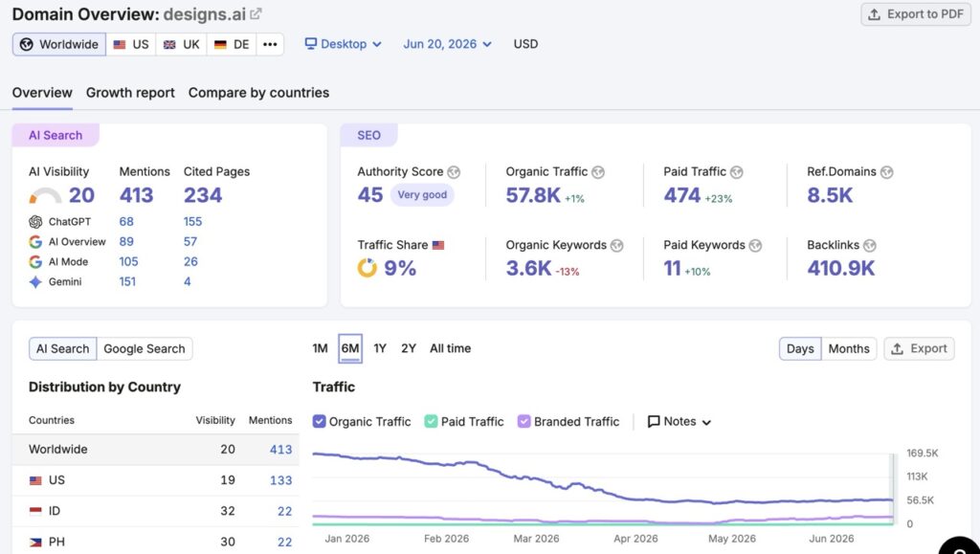Open the Desktop device dropdown
The height and width of the screenshot is (554, 980).
(x=344, y=44)
